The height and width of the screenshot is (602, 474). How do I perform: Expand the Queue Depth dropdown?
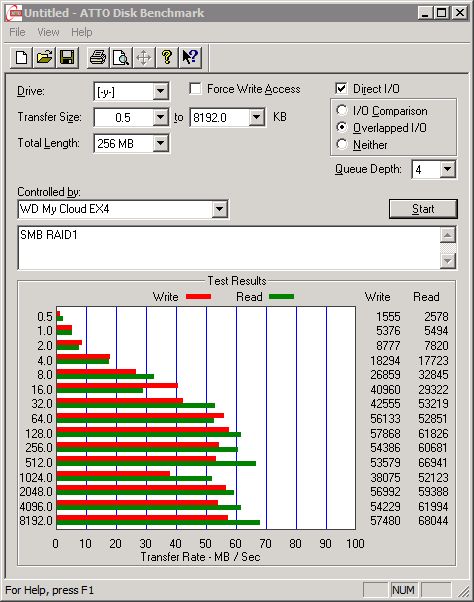pos(447,169)
